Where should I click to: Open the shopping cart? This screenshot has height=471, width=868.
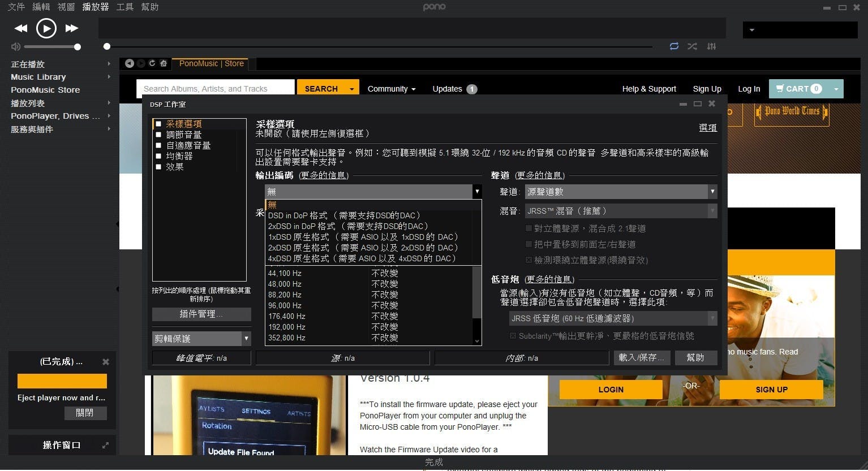(x=798, y=89)
